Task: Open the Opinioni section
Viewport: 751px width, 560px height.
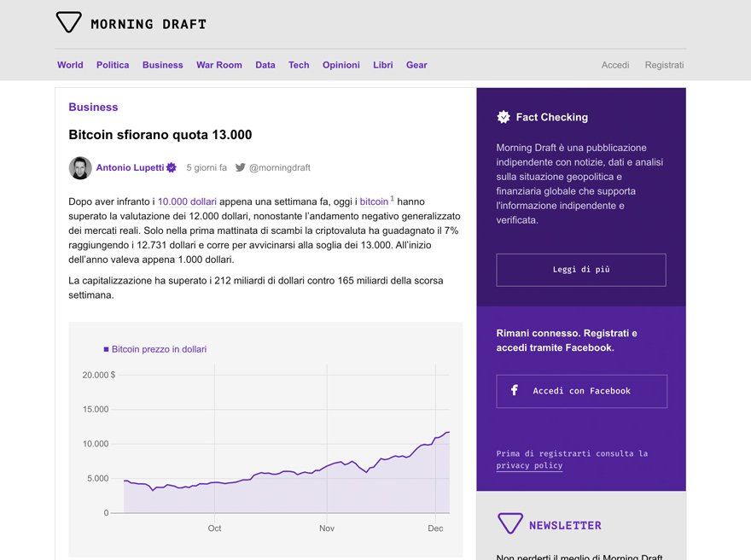Action: point(341,65)
